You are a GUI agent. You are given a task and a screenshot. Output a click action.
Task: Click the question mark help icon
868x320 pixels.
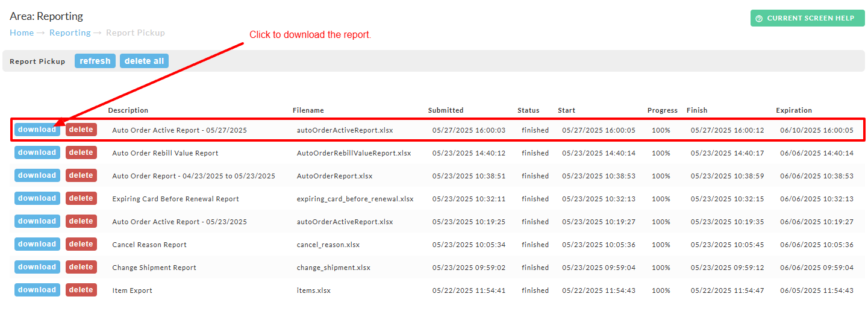[x=759, y=18]
